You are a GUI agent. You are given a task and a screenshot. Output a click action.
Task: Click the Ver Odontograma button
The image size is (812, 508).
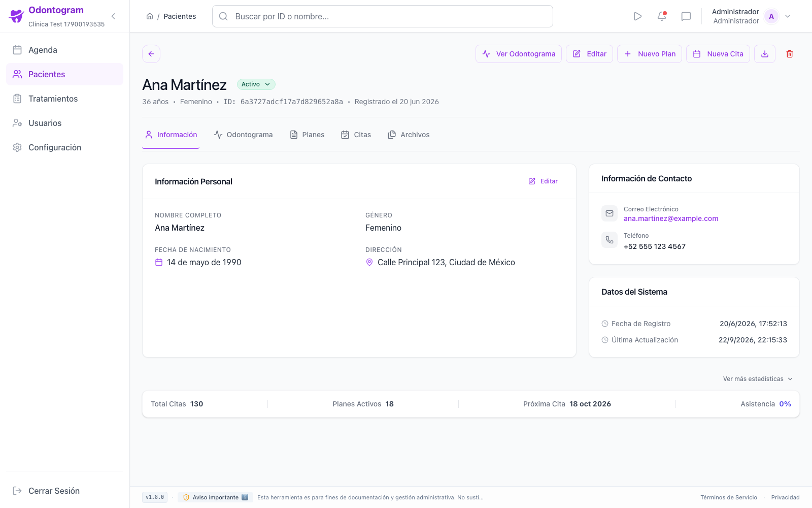click(x=519, y=54)
